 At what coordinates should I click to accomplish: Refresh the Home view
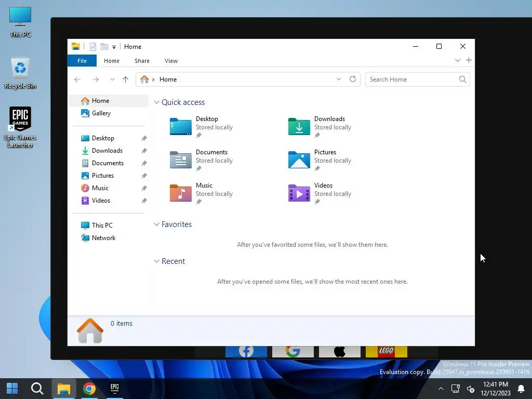click(x=353, y=79)
